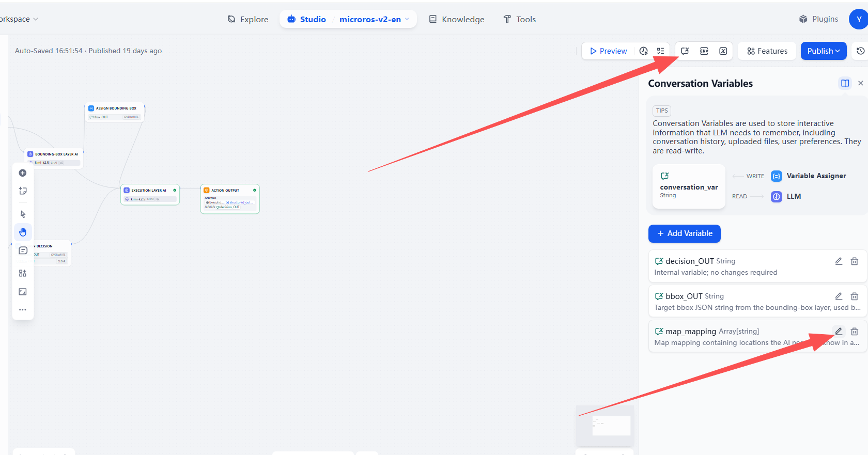Screen dimensions: 868x455
Task: Edit the map_mapping variable
Action: [x=839, y=332]
